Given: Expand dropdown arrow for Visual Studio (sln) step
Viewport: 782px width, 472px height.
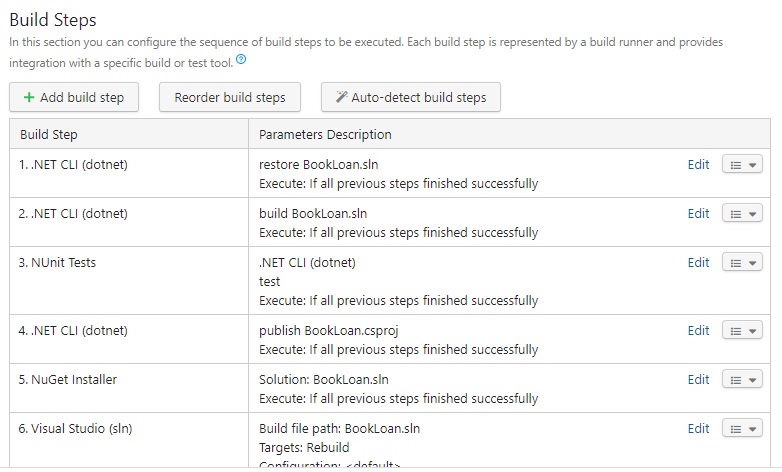Looking at the screenshot, I should pos(753,429).
